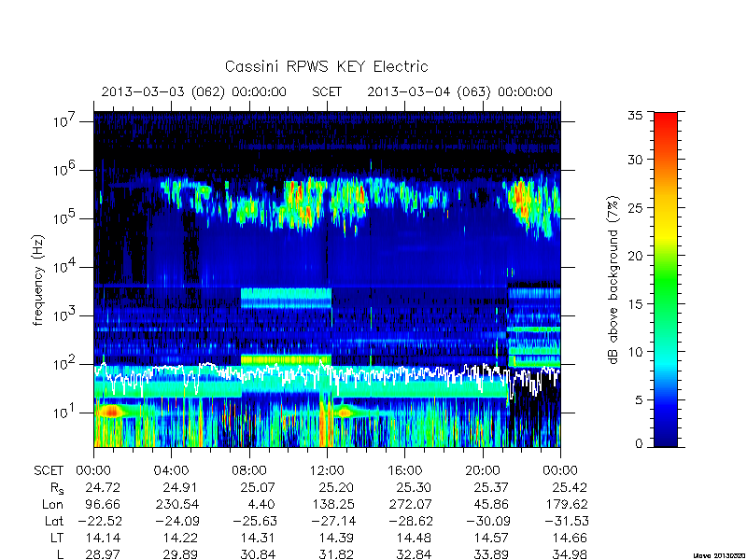
Task: Click the Lat row label
Action: (54, 521)
